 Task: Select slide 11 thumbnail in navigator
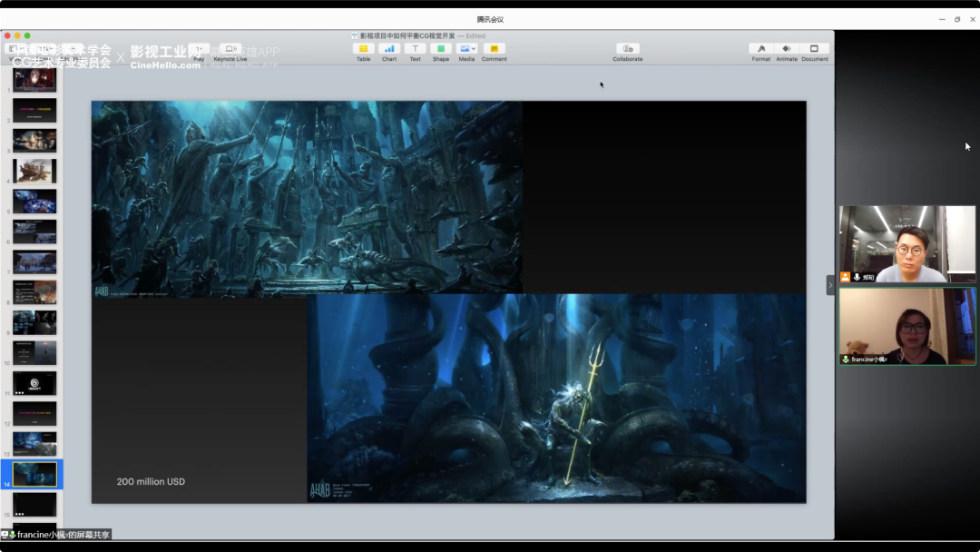click(x=34, y=383)
